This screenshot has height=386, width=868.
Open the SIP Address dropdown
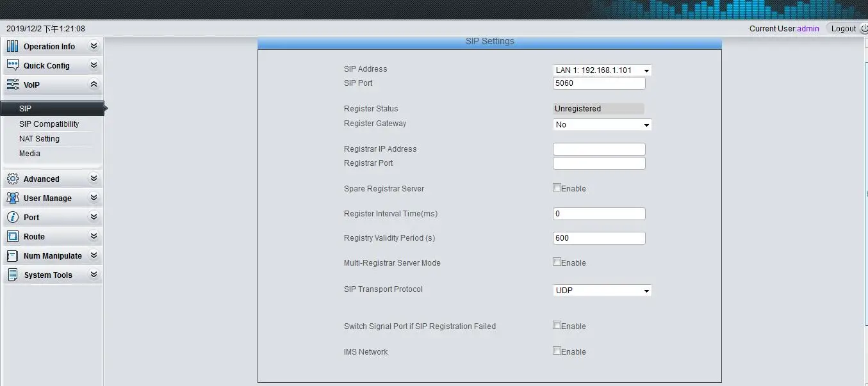pyautogui.click(x=602, y=70)
